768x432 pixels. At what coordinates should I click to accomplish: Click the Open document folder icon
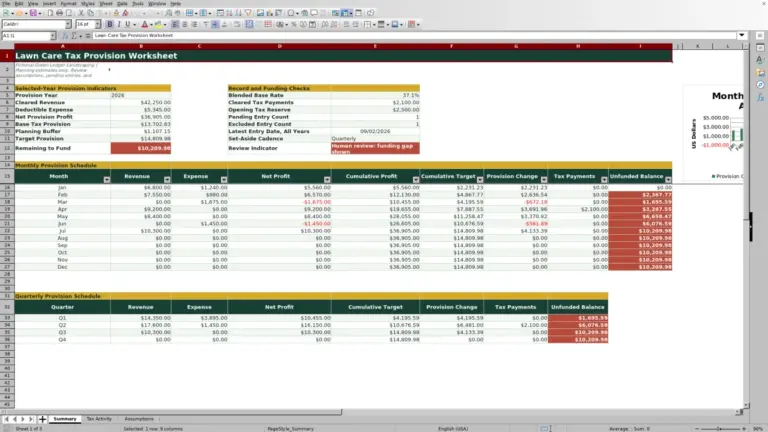pos(19,13)
